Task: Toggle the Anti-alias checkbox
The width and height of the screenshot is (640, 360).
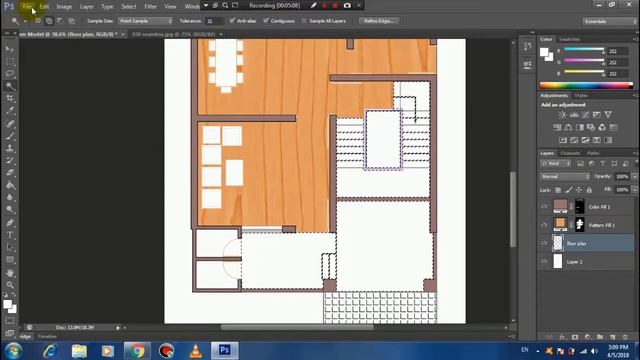Action: pos(232,20)
